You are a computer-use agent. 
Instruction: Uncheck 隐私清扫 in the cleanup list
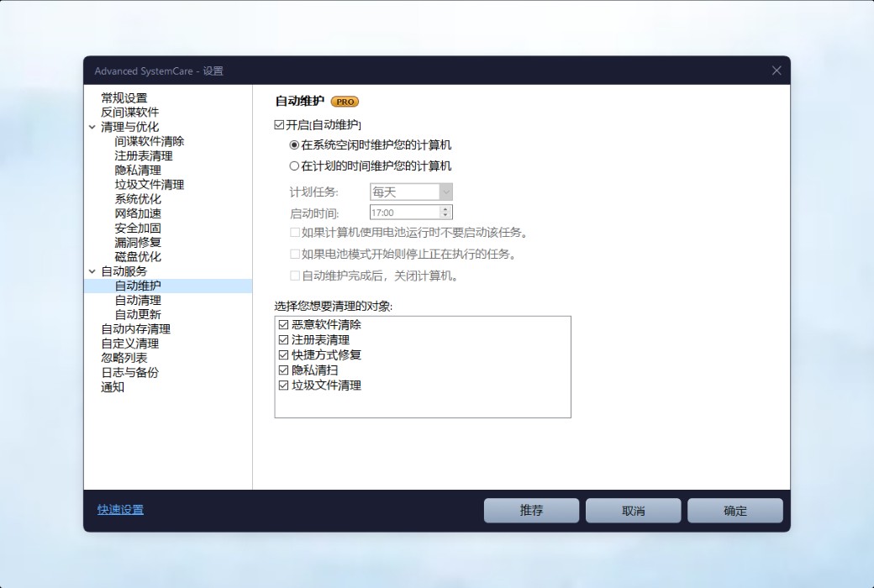(x=283, y=370)
